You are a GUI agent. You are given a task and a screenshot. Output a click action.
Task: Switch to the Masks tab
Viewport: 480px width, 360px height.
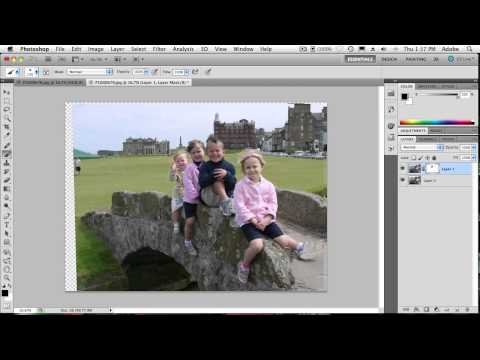[x=436, y=131]
